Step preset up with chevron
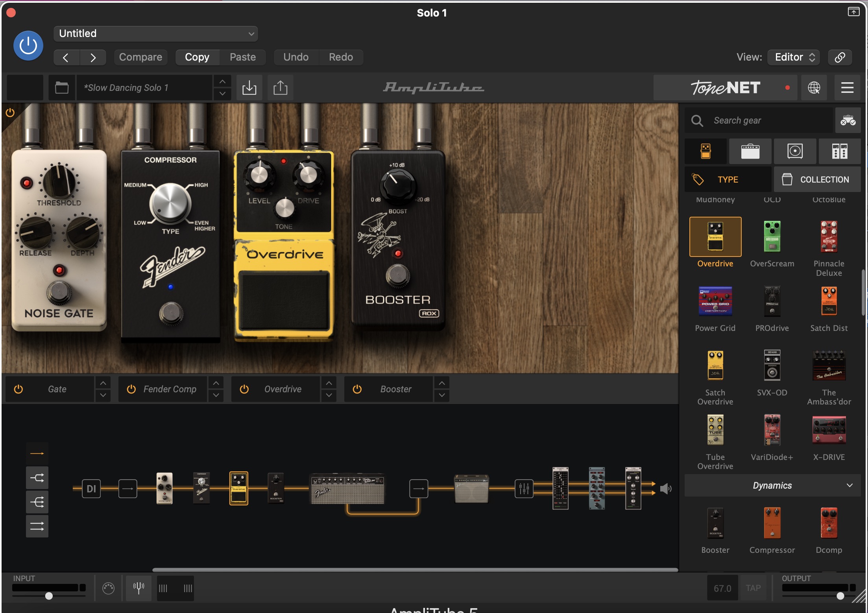The height and width of the screenshot is (613, 868). click(222, 81)
